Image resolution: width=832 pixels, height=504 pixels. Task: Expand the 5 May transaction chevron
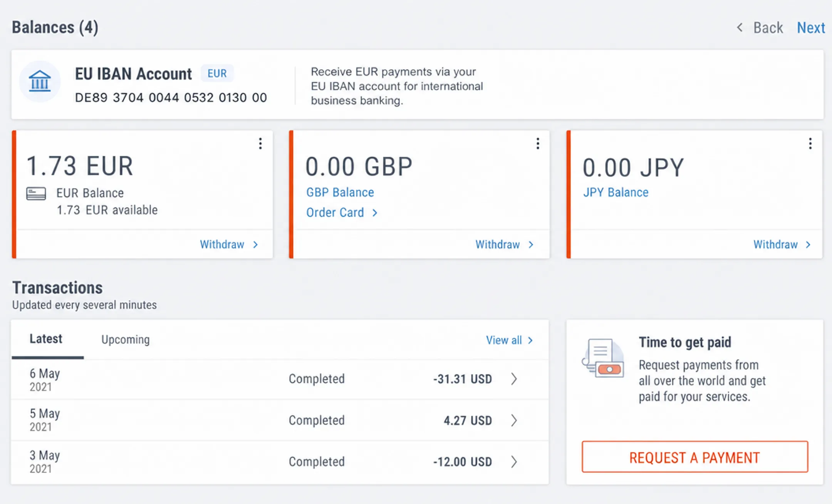tap(514, 420)
